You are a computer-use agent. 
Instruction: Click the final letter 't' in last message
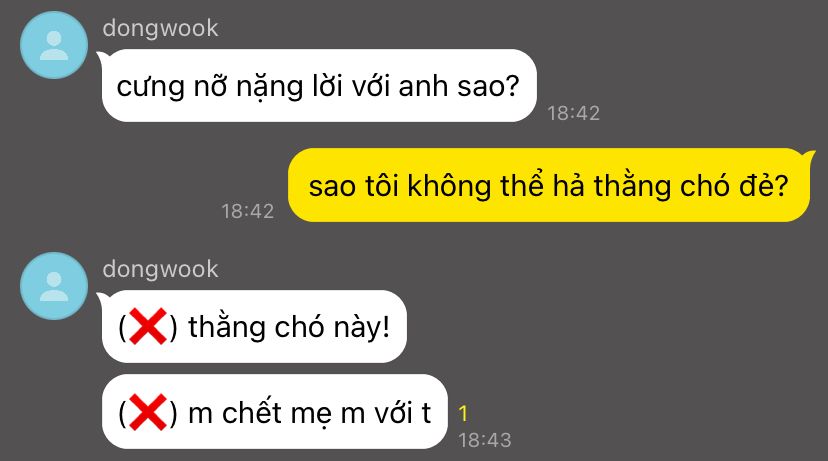coord(426,413)
